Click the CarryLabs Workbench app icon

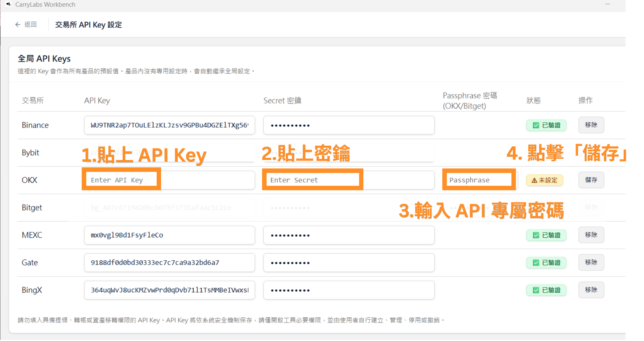pyautogui.click(x=8, y=4)
